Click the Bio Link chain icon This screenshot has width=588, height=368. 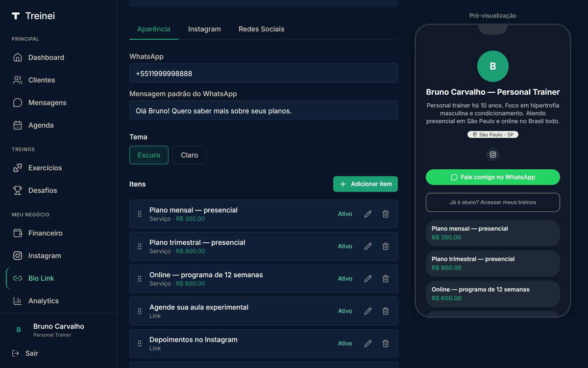tap(18, 278)
